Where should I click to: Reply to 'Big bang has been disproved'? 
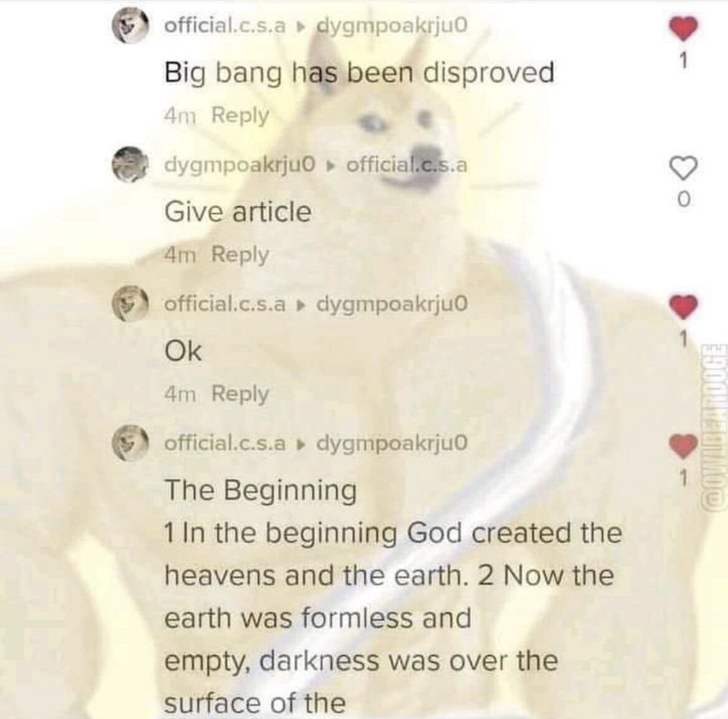coord(240,115)
